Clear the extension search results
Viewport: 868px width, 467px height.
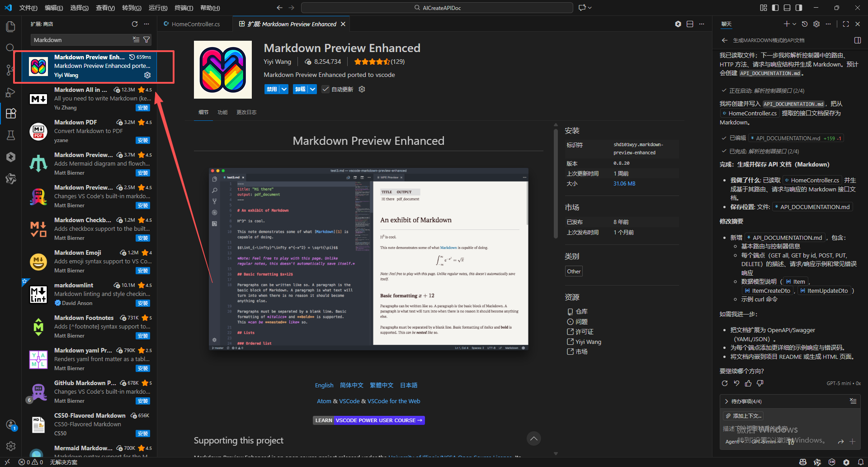click(x=136, y=40)
